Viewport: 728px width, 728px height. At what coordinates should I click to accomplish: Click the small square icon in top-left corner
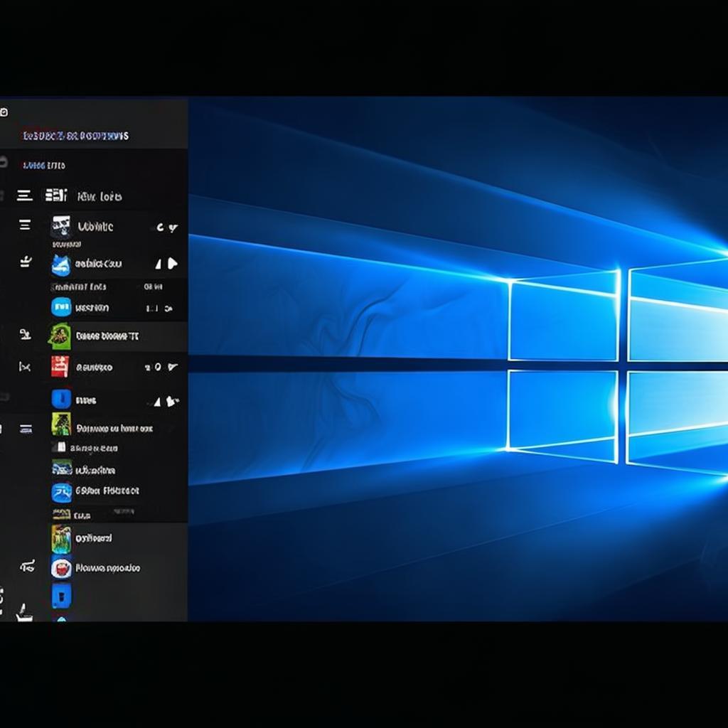point(4,112)
